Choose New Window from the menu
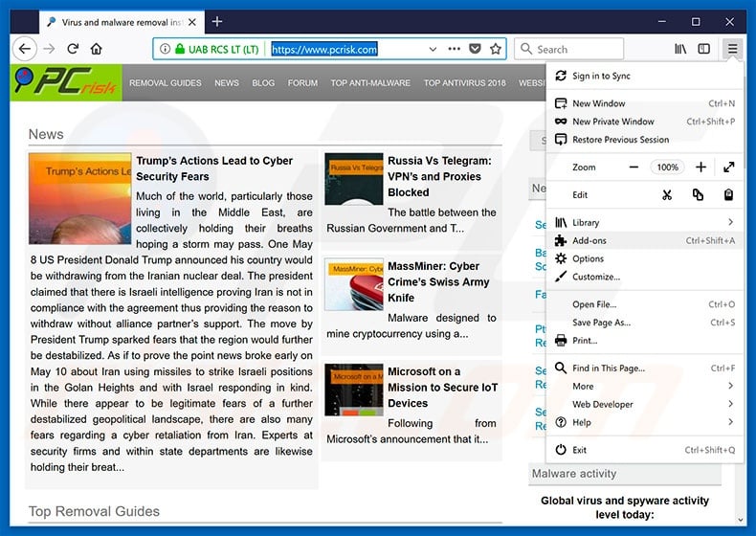The image size is (756, 536). [645, 103]
